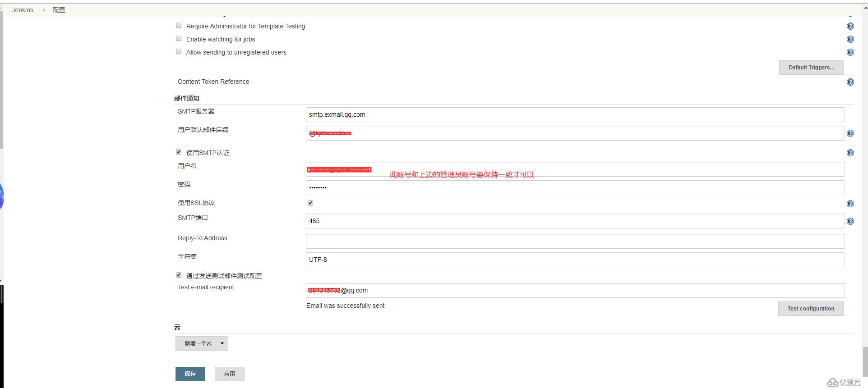Save settings with 保存 button
The height and width of the screenshot is (388, 868).
tap(190, 374)
